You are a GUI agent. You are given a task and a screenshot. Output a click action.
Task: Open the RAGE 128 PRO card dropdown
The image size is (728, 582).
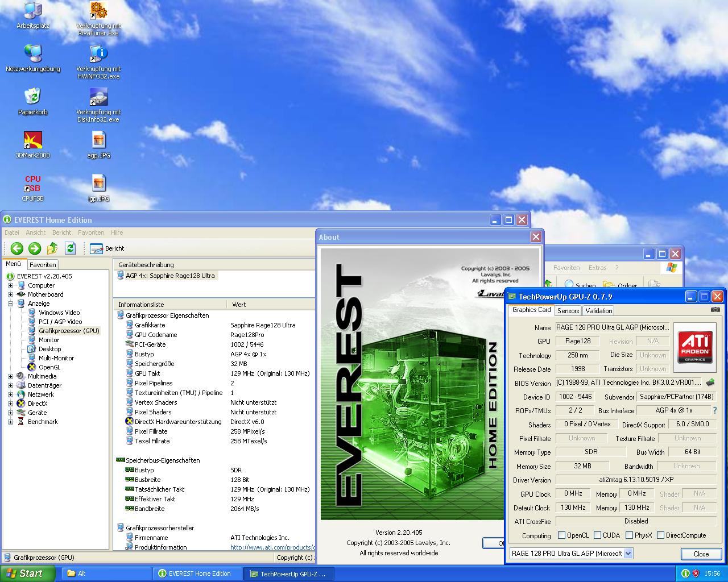click(x=628, y=553)
